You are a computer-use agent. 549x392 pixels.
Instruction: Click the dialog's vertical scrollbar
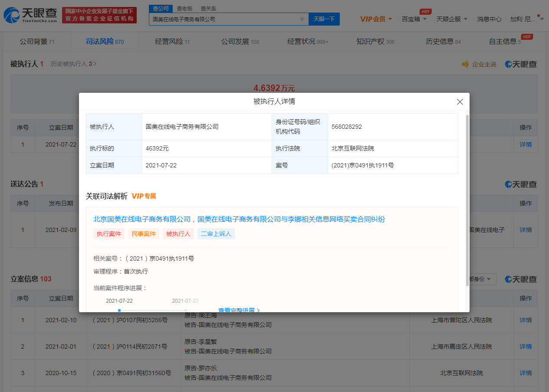(x=467, y=199)
